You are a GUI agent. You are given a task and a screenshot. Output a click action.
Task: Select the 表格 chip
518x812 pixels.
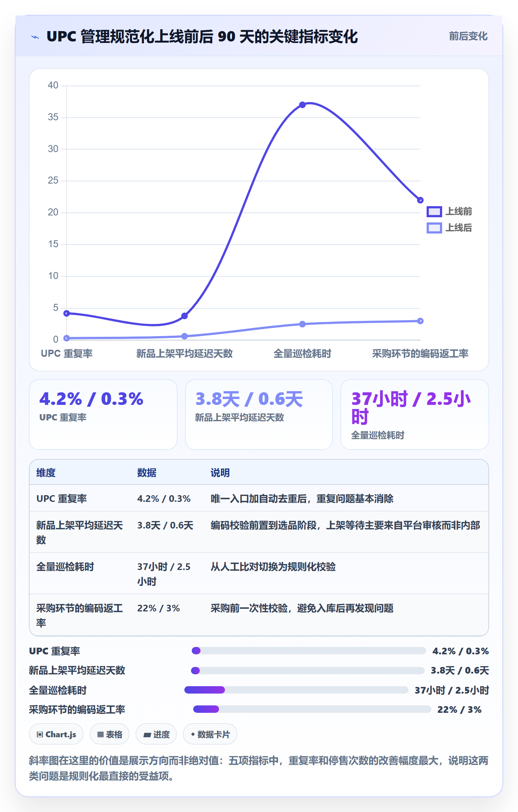click(x=110, y=734)
